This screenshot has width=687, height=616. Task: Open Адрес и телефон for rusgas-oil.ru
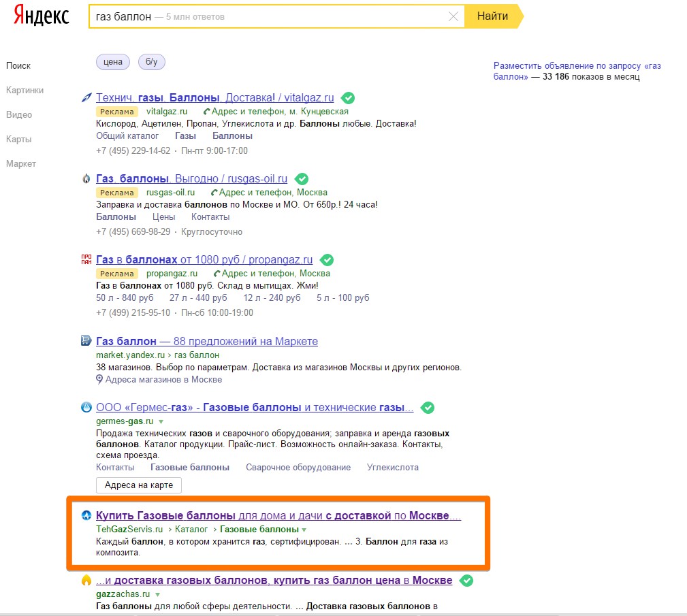pyautogui.click(x=272, y=193)
